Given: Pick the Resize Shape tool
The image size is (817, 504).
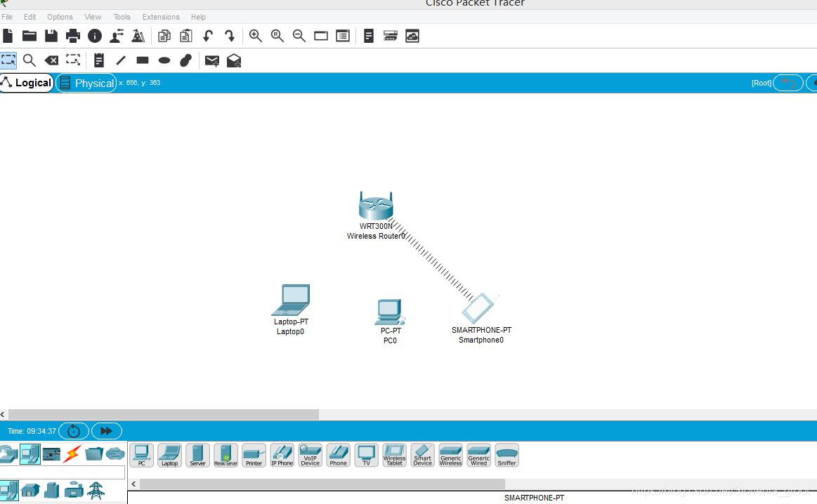Looking at the screenshot, I should pos(73,60).
